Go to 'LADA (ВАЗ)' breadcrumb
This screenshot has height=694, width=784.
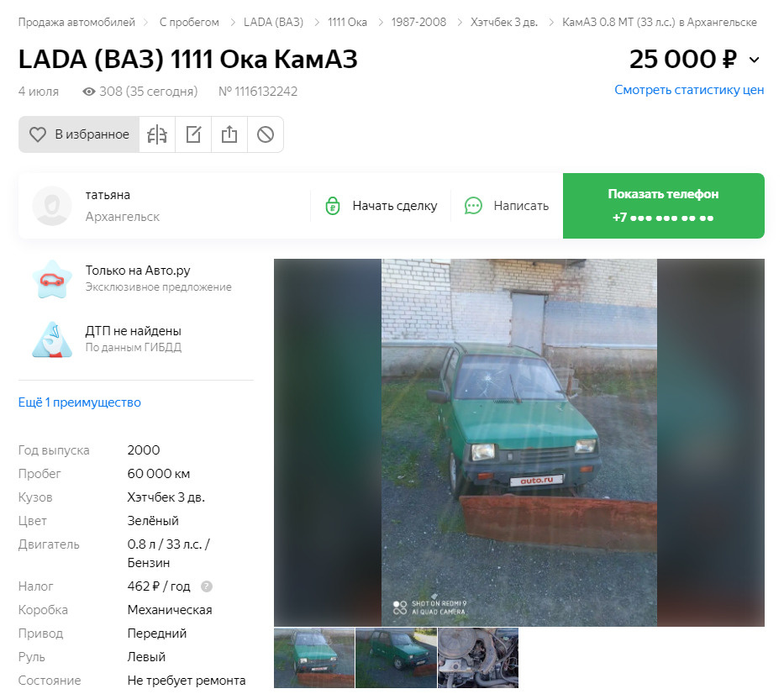273,23
